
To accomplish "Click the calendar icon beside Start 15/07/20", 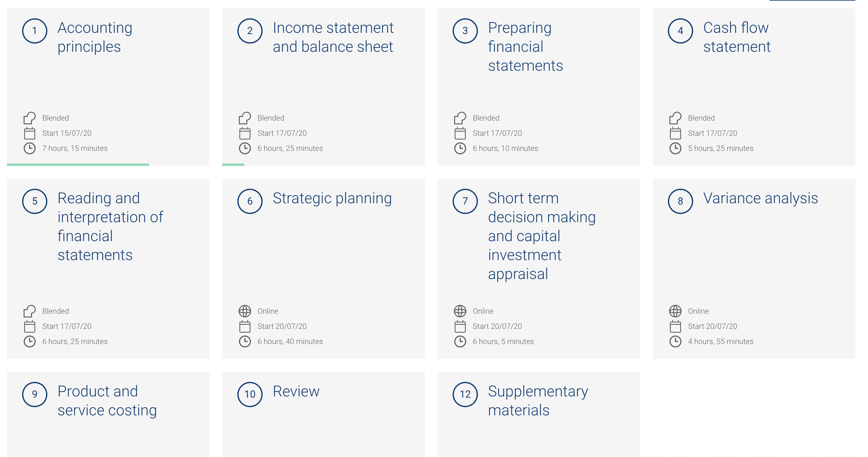I will click(29, 133).
